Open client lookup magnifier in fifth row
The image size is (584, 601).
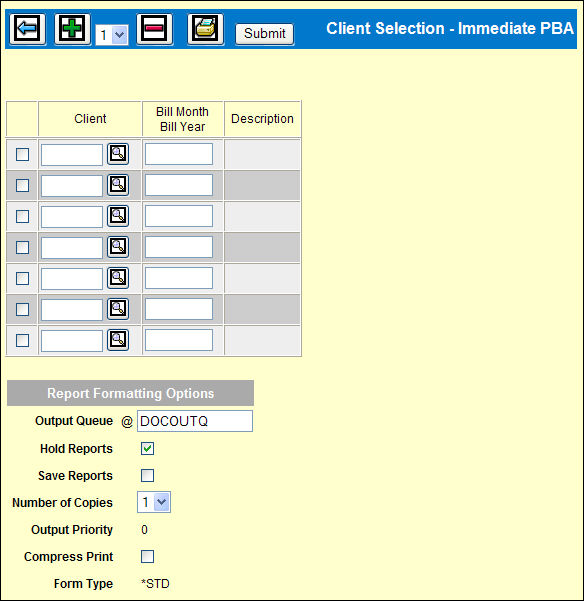118,278
